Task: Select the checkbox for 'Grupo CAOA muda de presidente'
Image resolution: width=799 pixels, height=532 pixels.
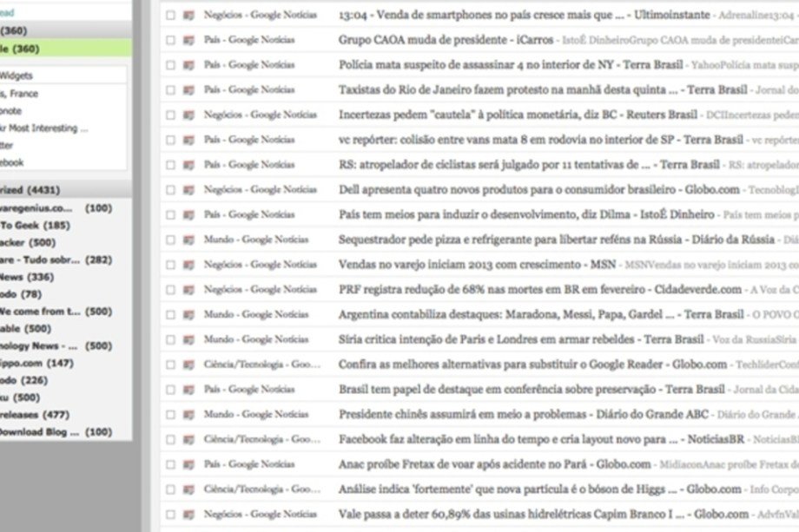Action: 171,40
